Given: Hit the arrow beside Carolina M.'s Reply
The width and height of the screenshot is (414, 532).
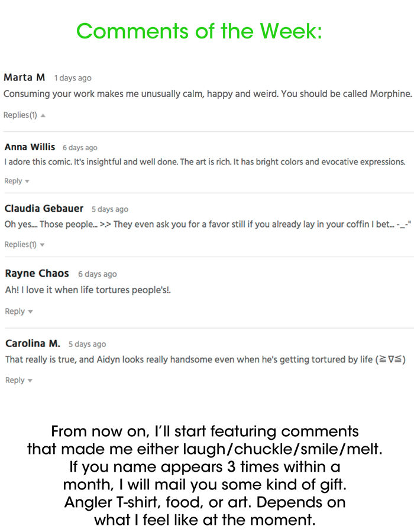Looking at the screenshot, I should (x=30, y=381).
